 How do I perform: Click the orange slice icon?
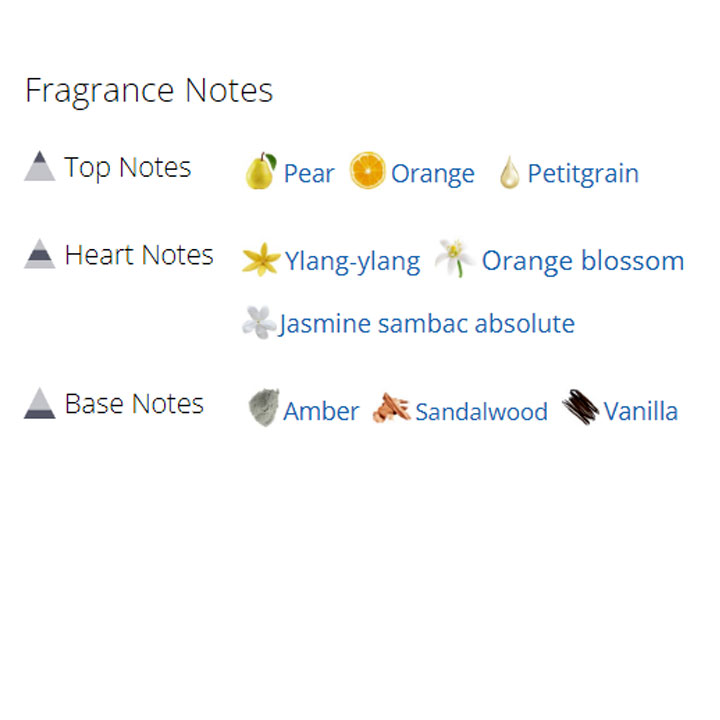point(367,170)
